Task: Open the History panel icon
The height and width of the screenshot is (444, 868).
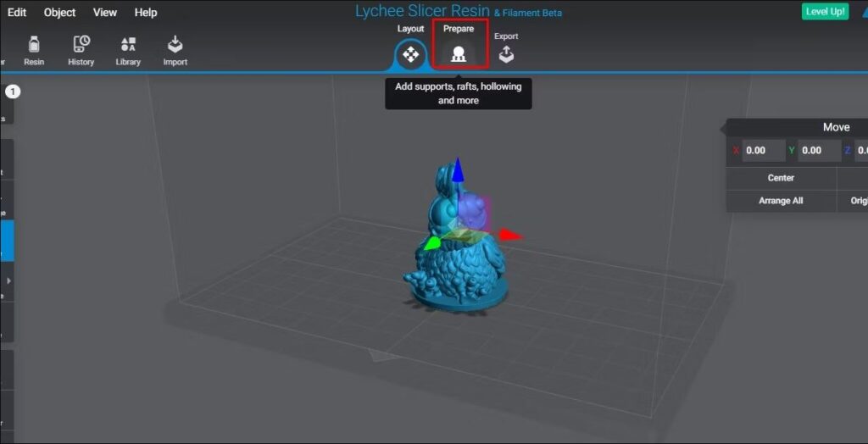Action: [x=81, y=51]
